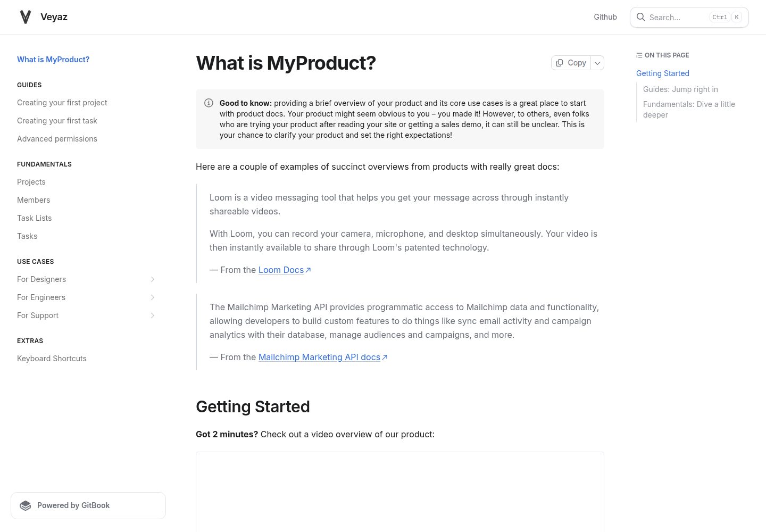Jump to Guides: Jump right in section
Viewport: 766px width, 532px height.
coord(680,89)
